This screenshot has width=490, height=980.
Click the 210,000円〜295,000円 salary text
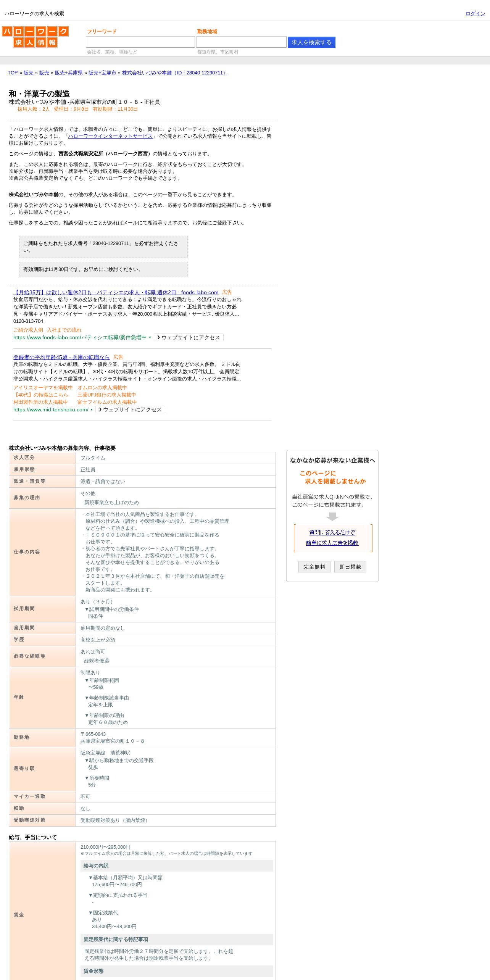105,847
